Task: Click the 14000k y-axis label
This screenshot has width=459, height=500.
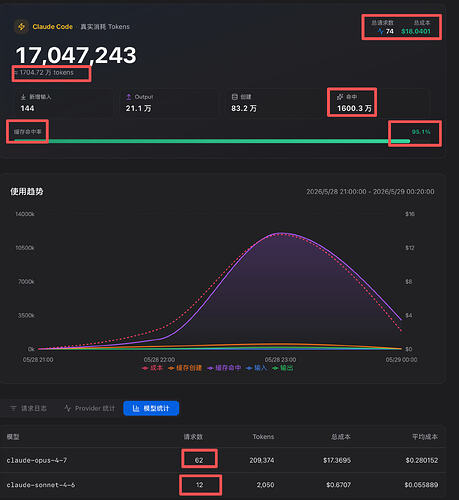Action: 25,214
